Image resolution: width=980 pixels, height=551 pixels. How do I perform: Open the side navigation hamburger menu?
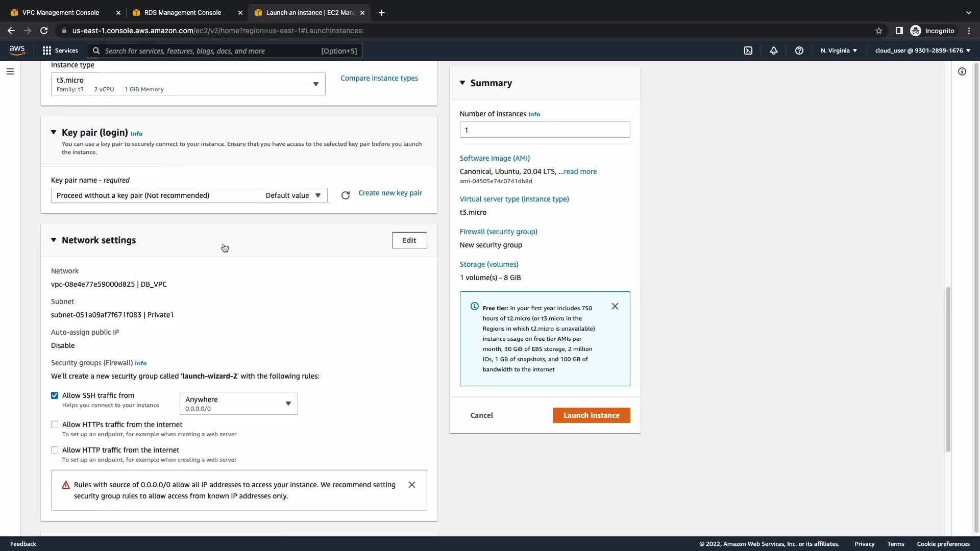(x=10, y=71)
